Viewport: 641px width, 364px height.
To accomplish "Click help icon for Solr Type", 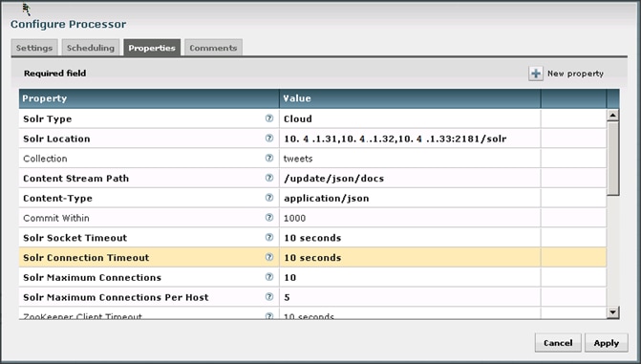I will (269, 118).
